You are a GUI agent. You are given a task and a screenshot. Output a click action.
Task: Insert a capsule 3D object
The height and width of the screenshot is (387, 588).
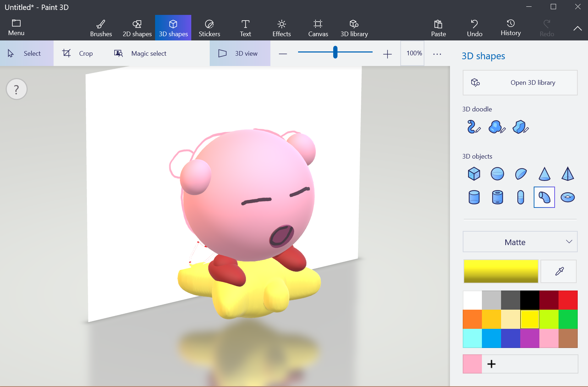(521, 197)
